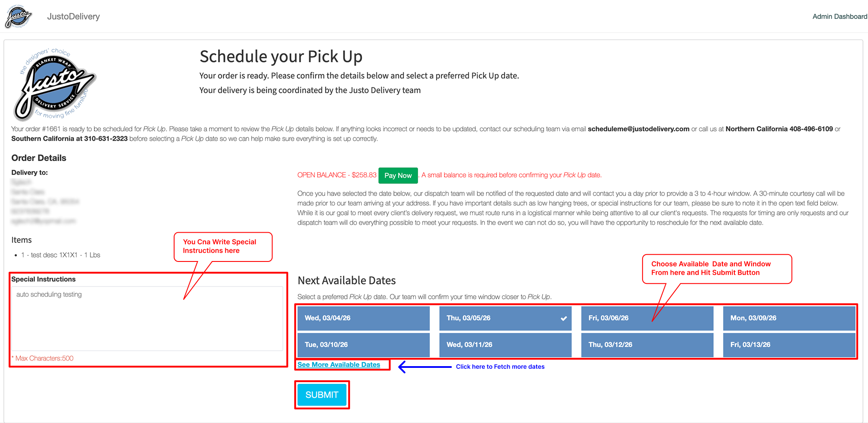Select Mon, 03/09/26 date option
Viewport: 868px width, 423px height.
[x=789, y=318]
